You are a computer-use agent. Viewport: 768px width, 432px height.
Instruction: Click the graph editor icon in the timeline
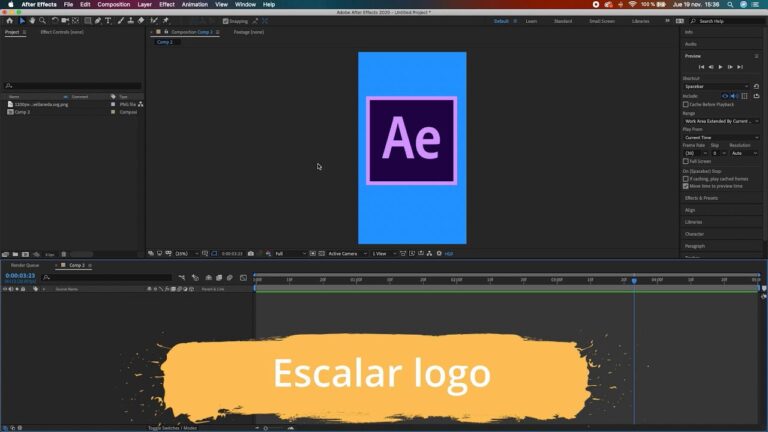[x=243, y=278]
